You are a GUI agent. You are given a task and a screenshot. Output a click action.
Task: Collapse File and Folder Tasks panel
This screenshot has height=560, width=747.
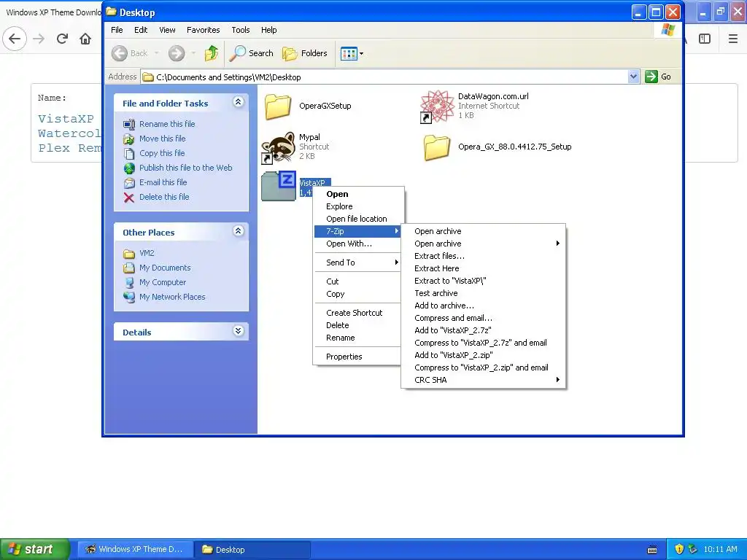(239, 102)
